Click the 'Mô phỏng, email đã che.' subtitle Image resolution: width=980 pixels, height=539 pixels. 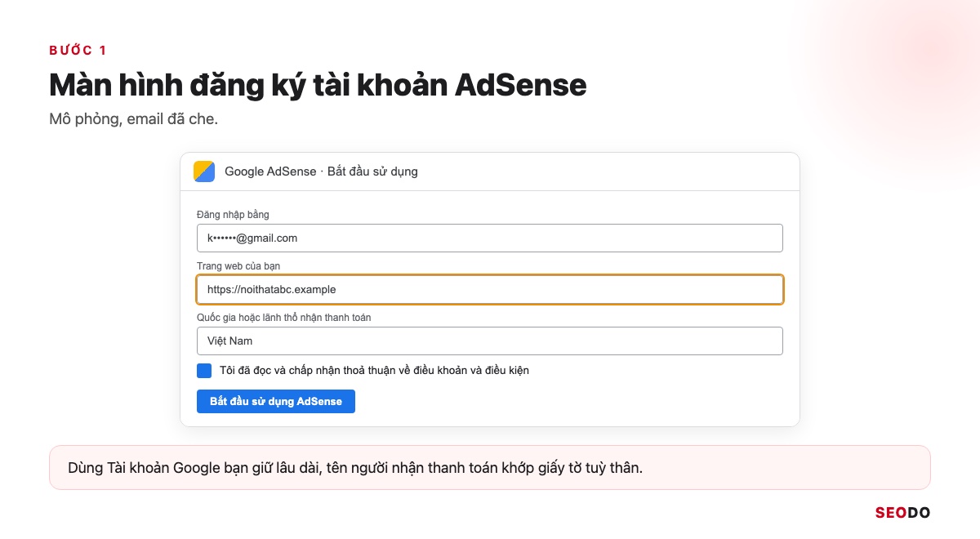[133, 119]
